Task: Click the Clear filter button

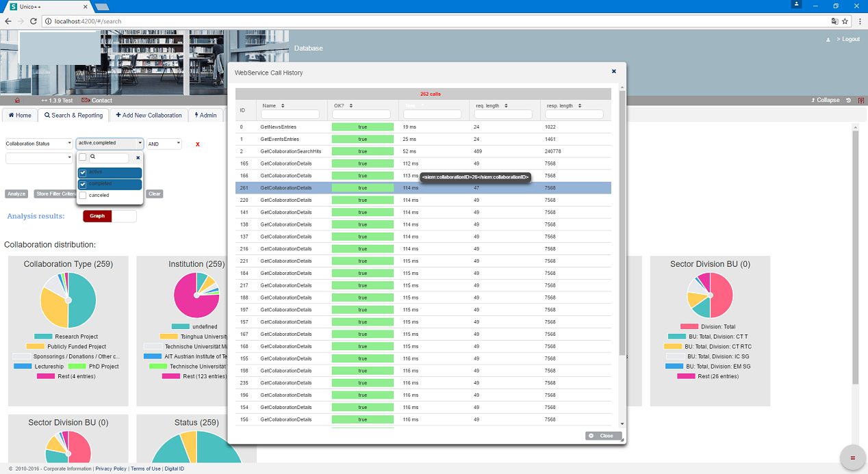Action: [x=155, y=194]
